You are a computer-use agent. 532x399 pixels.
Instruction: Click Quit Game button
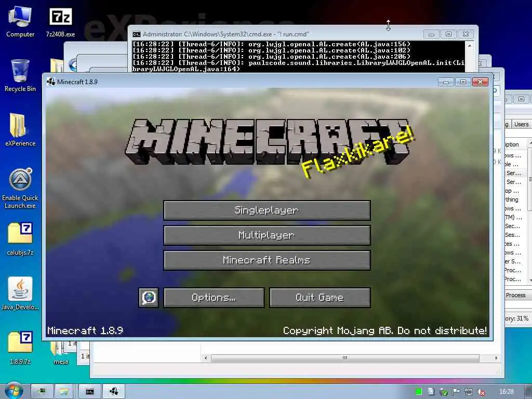(x=320, y=298)
